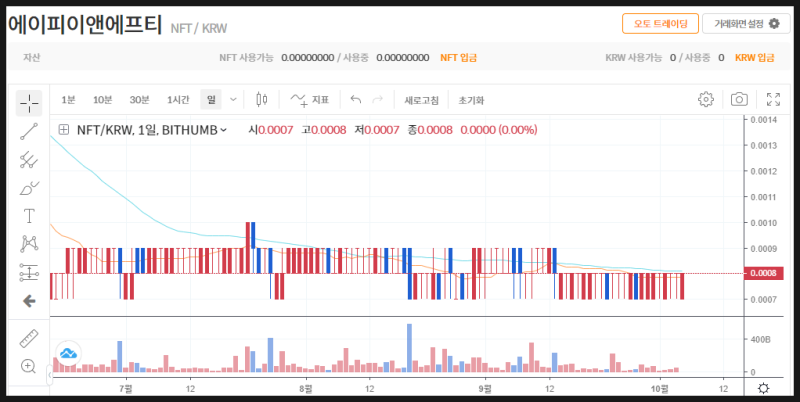Click the 오토 트레이딩 button
This screenshot has height=402, width=800.
tap(660, 23)
